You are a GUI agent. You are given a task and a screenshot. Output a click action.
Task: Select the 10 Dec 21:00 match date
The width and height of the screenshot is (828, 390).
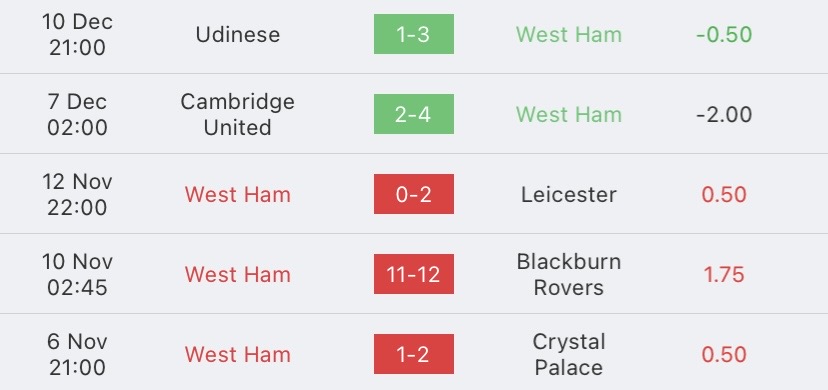pos(77,34)
